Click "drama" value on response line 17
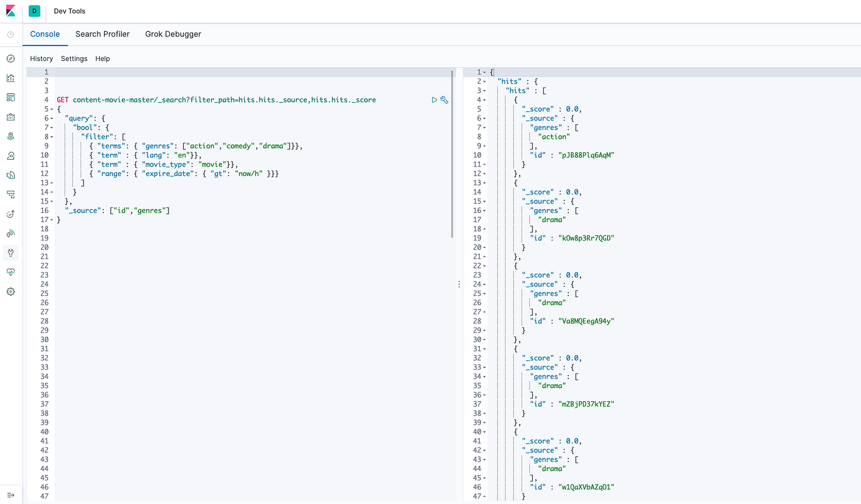 coord(552,220)
